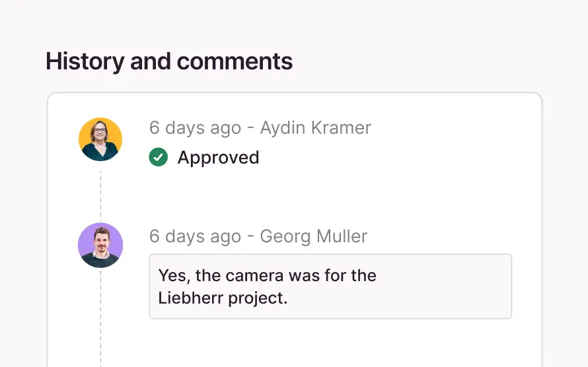This screenshot has height=367, width=588.
Task: Open Aydin Kramer's name in history
Action: pos(315,127)
